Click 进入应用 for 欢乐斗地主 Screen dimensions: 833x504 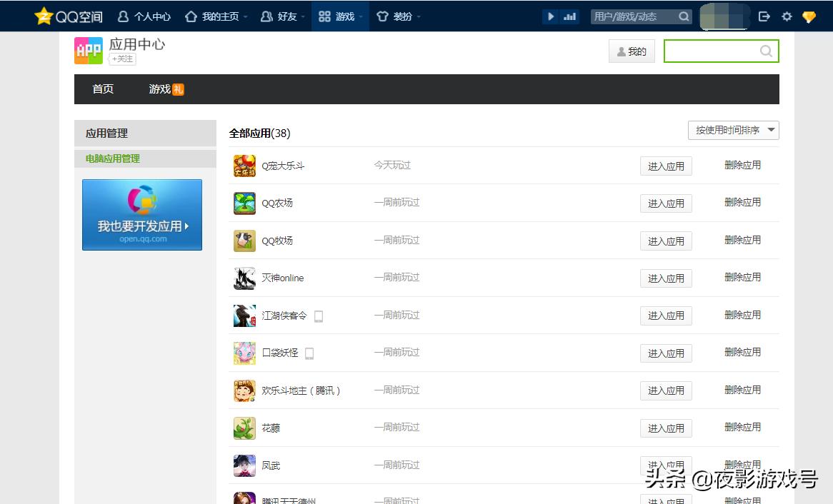click(666, 390)
